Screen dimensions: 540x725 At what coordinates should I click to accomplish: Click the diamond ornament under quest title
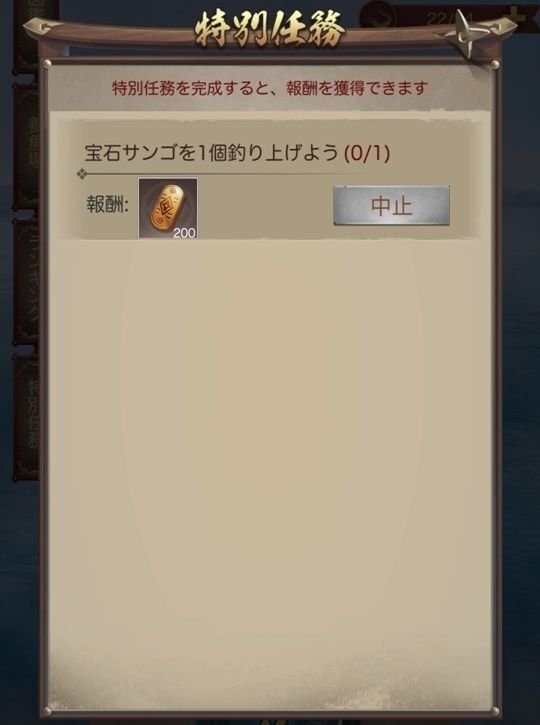tap(82, 174)
